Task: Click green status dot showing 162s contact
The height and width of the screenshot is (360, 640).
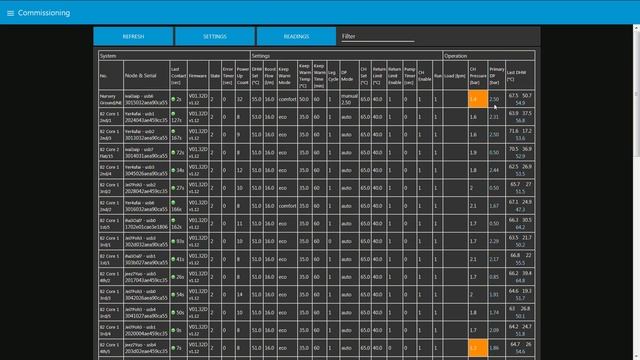Action: pyautogui.click(x=173, y=220)
